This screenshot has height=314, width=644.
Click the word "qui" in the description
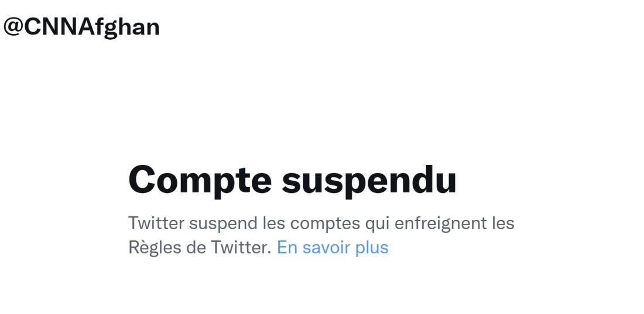376,224
